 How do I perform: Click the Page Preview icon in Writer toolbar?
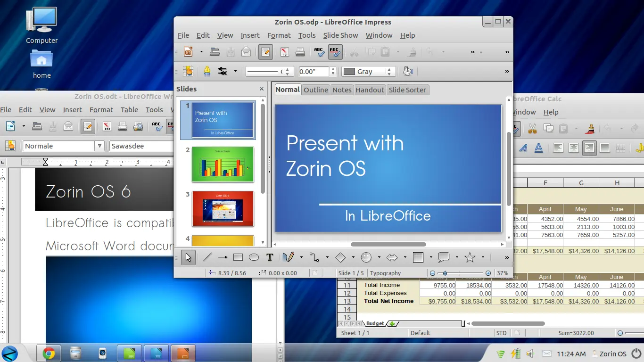click(x=138, y=126)
